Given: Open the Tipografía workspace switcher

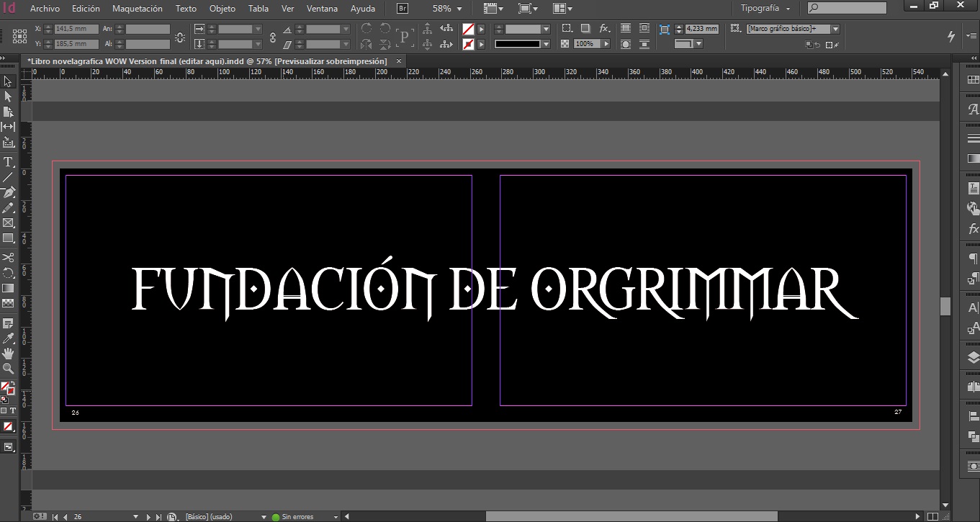Looking at the screenshot, I should click(766, 9).
